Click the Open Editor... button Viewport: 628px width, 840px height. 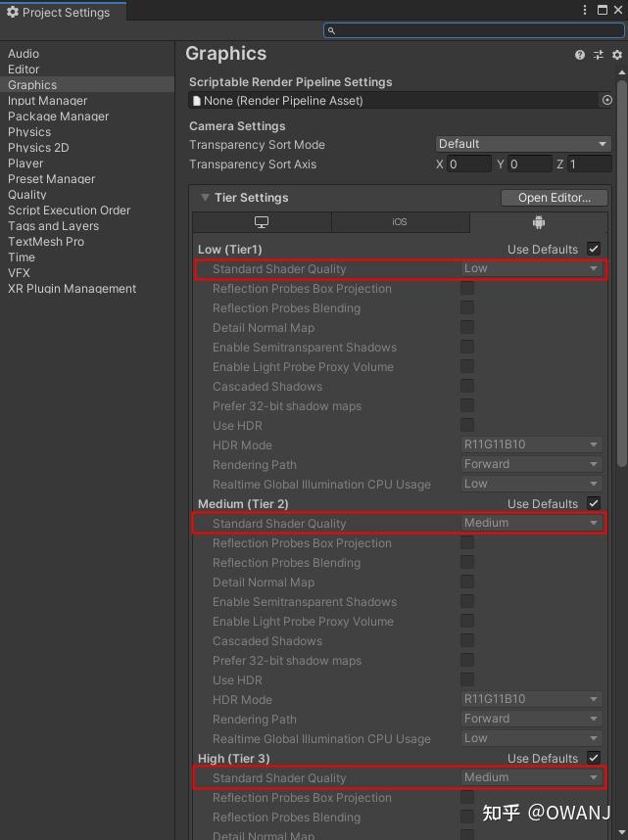(554, 198)
